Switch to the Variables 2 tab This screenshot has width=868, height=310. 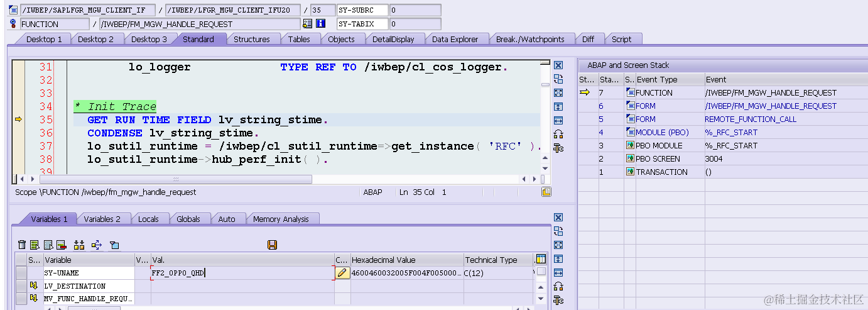102,219
